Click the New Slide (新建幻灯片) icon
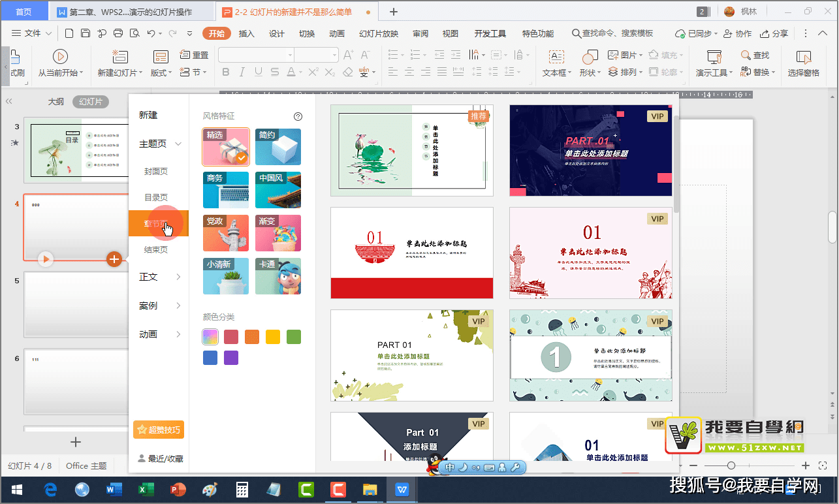Screen dimensions: 839x504 (119, 57)
